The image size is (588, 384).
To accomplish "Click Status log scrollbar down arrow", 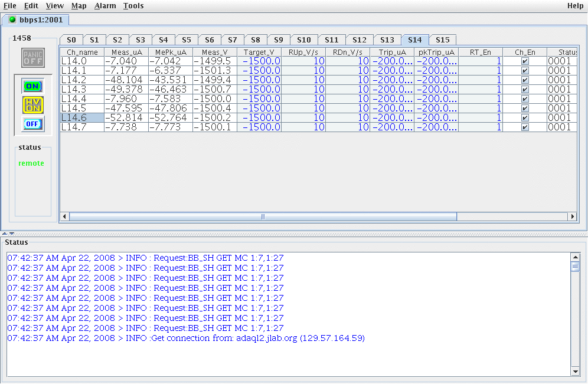I will [575, 372].
